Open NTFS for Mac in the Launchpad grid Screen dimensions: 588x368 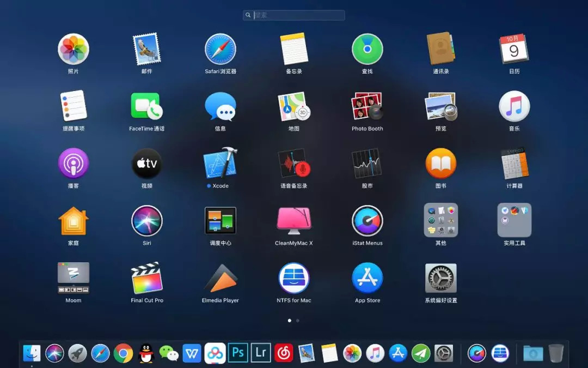click(294, 278)
